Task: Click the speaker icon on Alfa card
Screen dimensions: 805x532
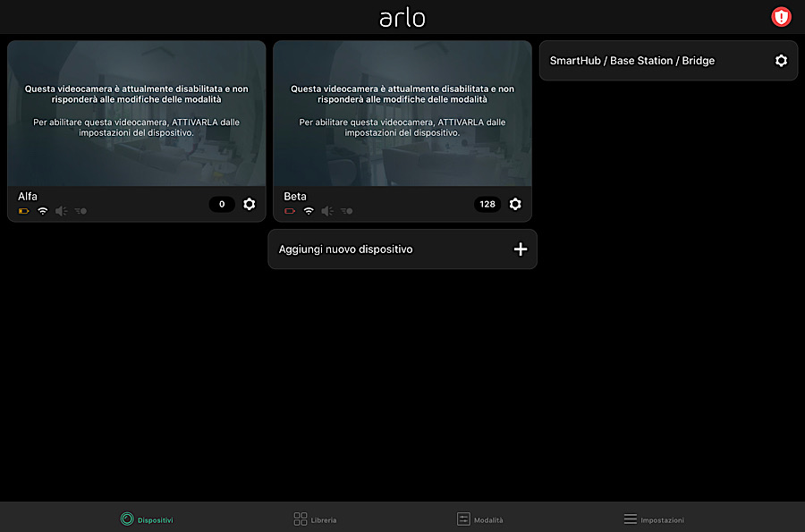Action: (61, 211)
